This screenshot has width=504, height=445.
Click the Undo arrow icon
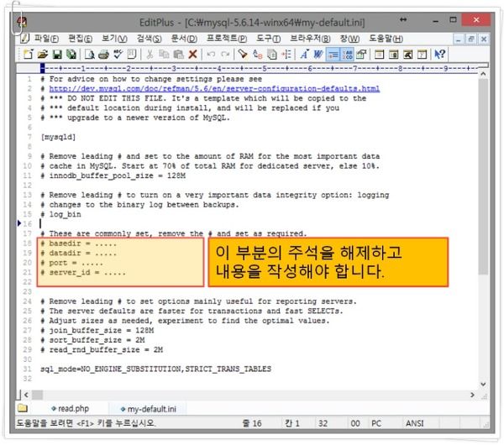tap(211, 55)
